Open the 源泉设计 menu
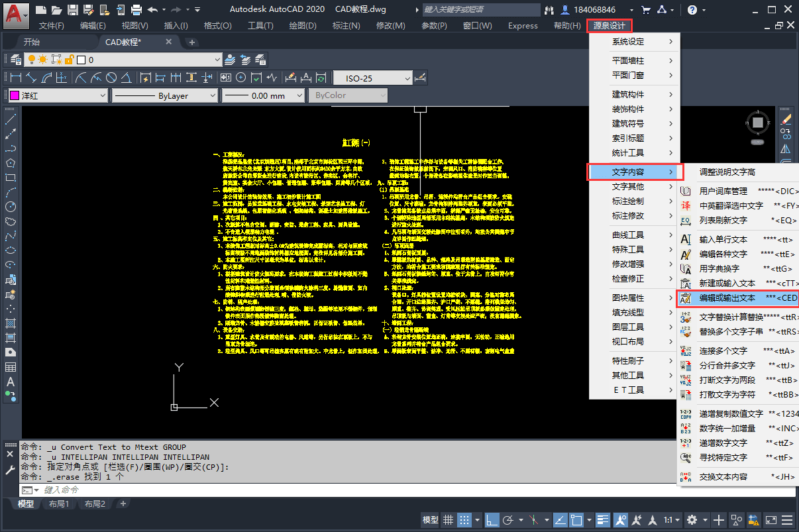The image size is (799, 532). 609,25
